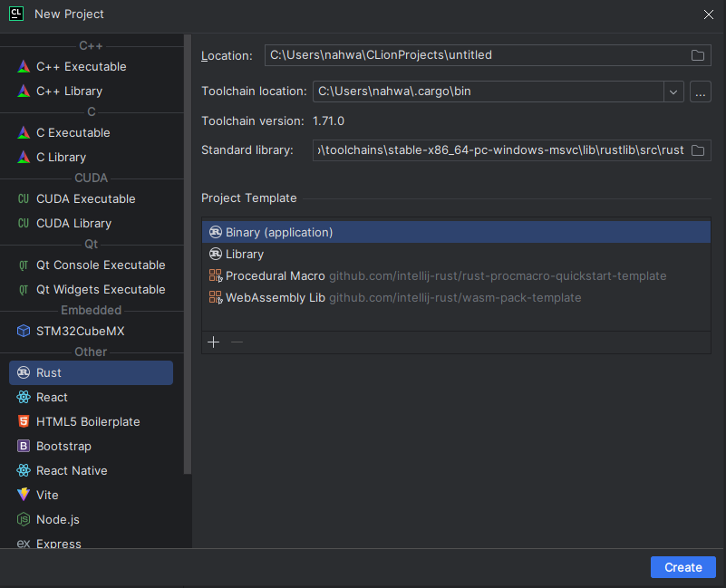
Task: Click the C Library triangle icon
Action: tap(24, 158)
